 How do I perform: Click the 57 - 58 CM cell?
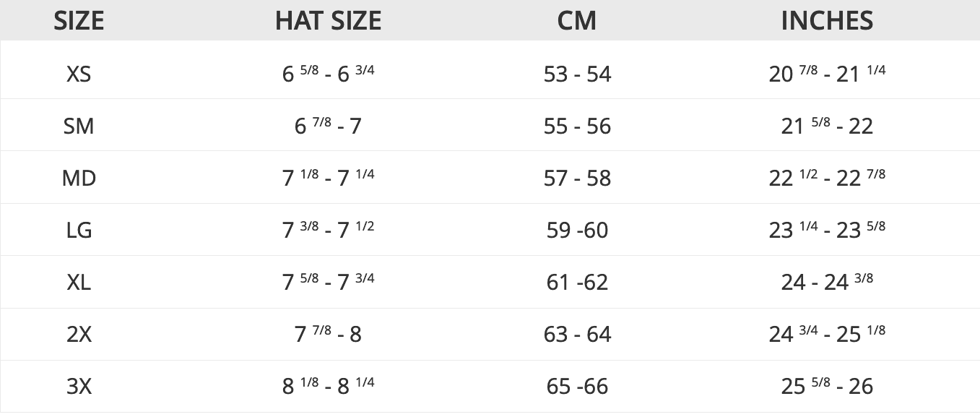(577, 178)
